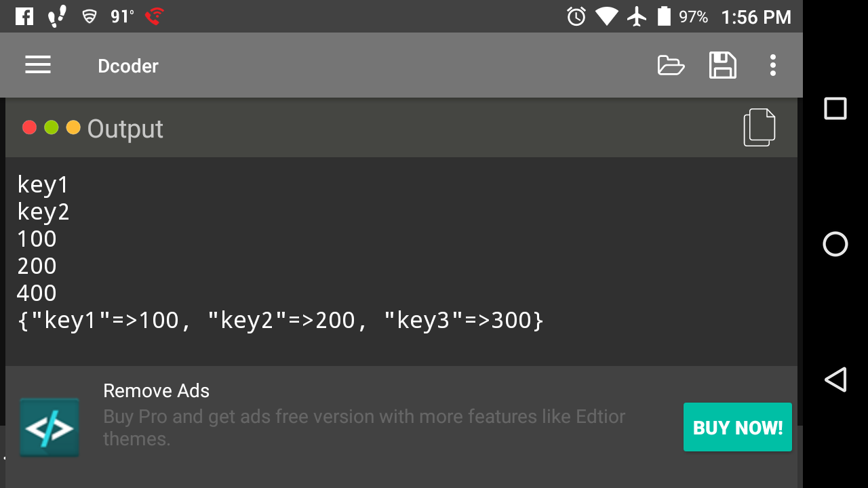The width and height of the screenshot is (868, 488).
Task: Click the yellow dot in Output header
Action: click(73, 127)
